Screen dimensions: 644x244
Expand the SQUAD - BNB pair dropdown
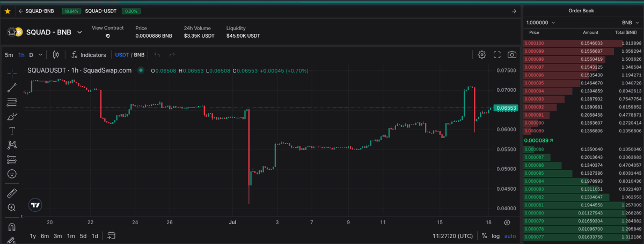point(80,33)
